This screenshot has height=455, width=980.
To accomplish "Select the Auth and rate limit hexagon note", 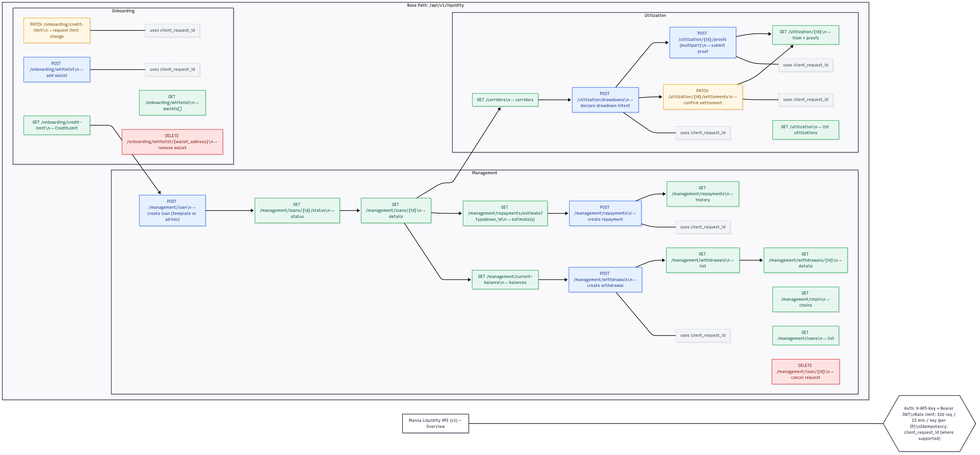I will [x=929, y=424].
